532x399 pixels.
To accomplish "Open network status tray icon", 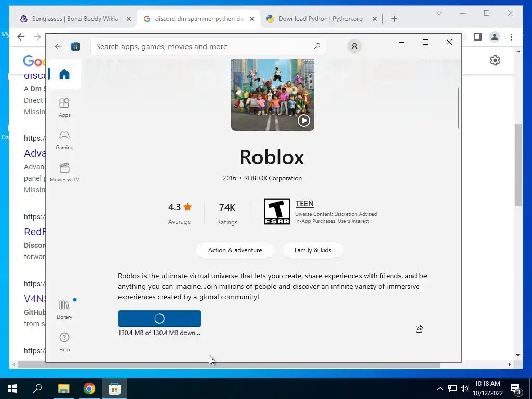I will pyautogui.click(x=453, y=389).
